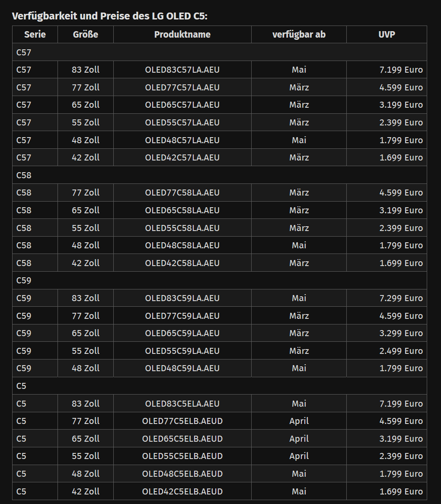Select product name OLED42C57LA.AEU
The width and height of the screenshot is (441, 504).
[x=182, y=157]
